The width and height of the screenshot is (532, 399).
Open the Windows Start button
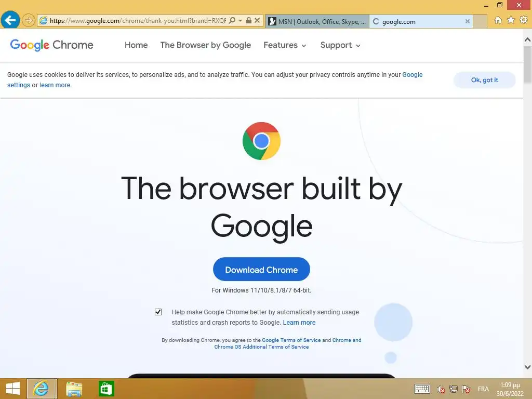[x=13, y=389]
